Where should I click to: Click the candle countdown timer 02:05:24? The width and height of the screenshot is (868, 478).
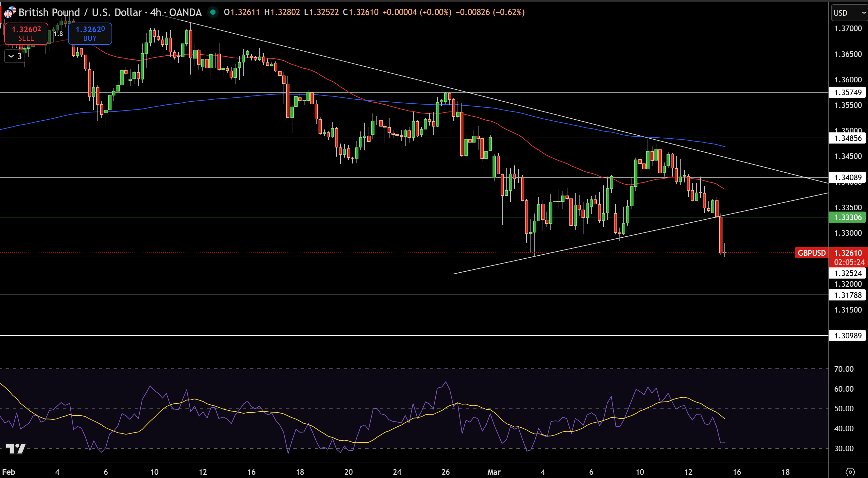(849, 262)
